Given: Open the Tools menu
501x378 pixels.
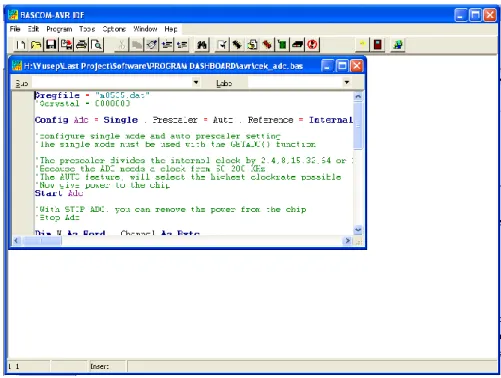Looking at the screenshot, I should tap(87, 29).
